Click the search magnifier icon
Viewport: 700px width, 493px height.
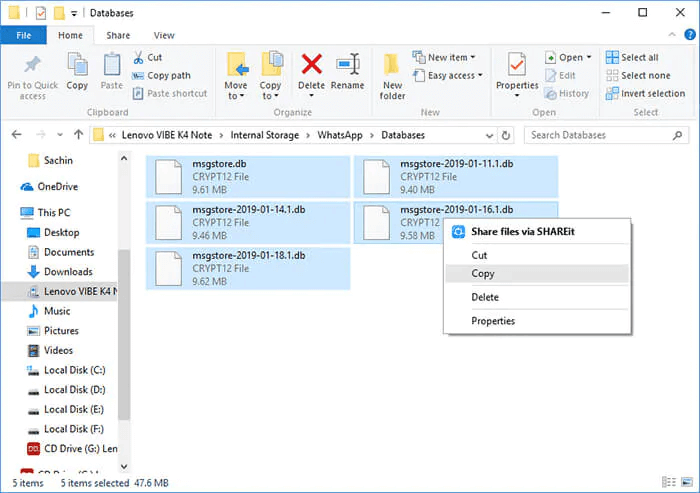tap(677, 135)
